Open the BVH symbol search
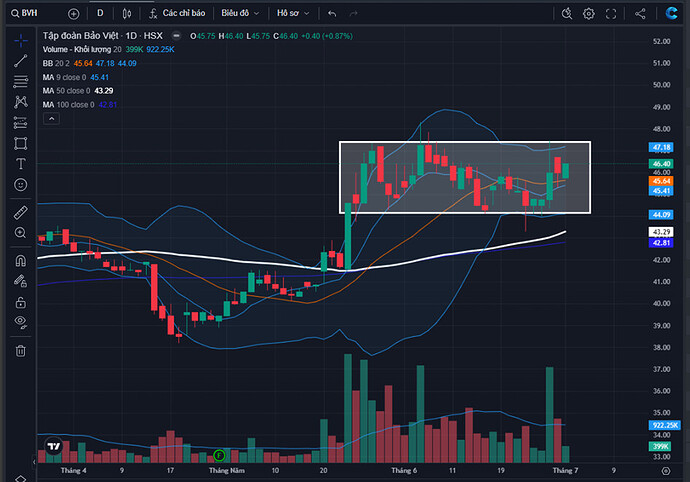Image resolution: width=690 pixels, height=482 pixels. pos(25,13)
